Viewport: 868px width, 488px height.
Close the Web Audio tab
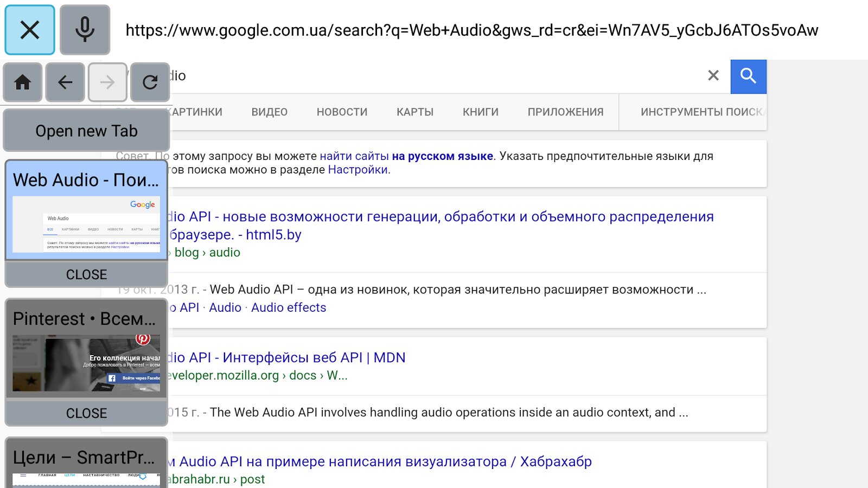pos(86,274)
